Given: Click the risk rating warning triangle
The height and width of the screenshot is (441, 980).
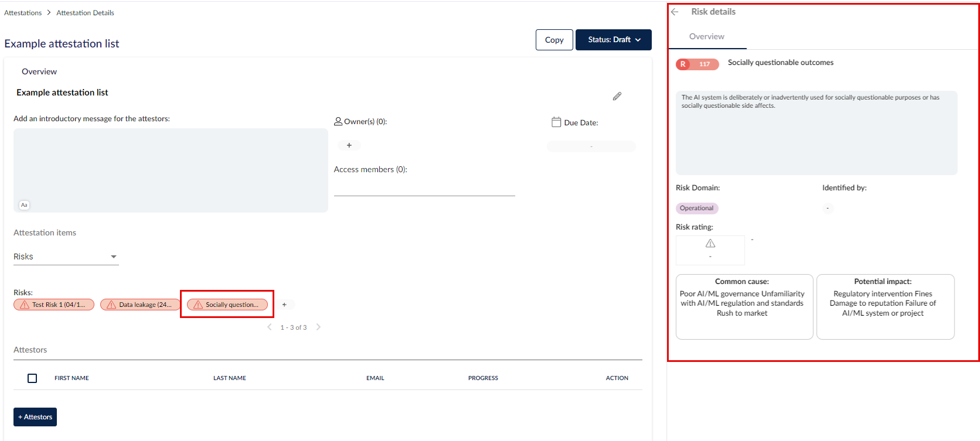Looking at the screenshot, I should [x=710, y=243].
